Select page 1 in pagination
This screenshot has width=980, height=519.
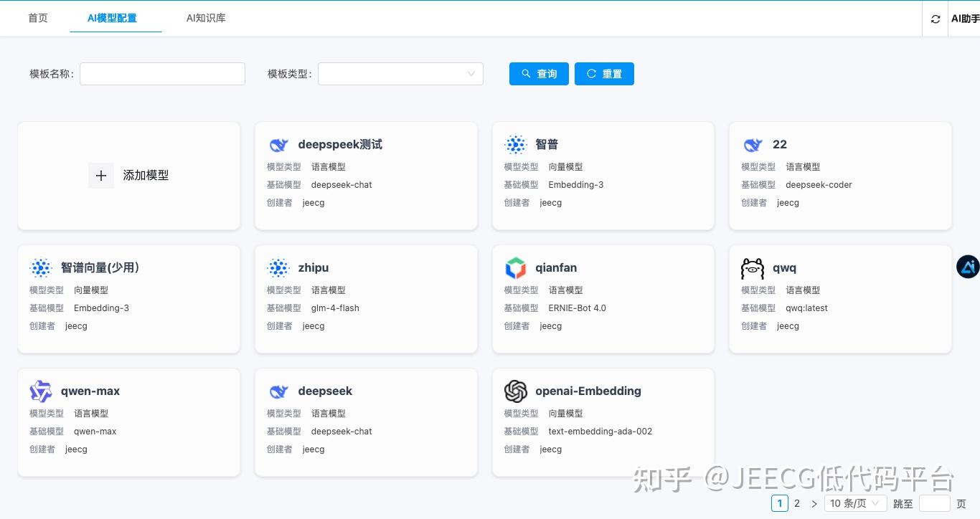[x=780, y=504]
